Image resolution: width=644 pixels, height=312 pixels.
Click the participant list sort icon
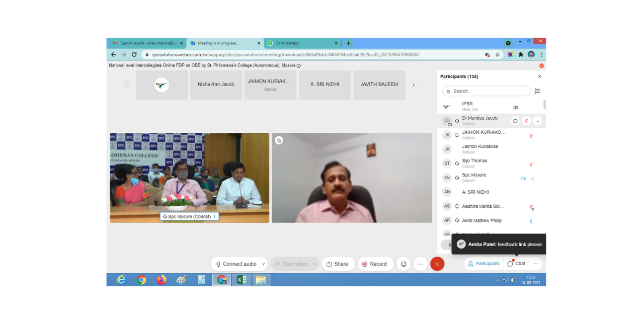click(537, 91)
